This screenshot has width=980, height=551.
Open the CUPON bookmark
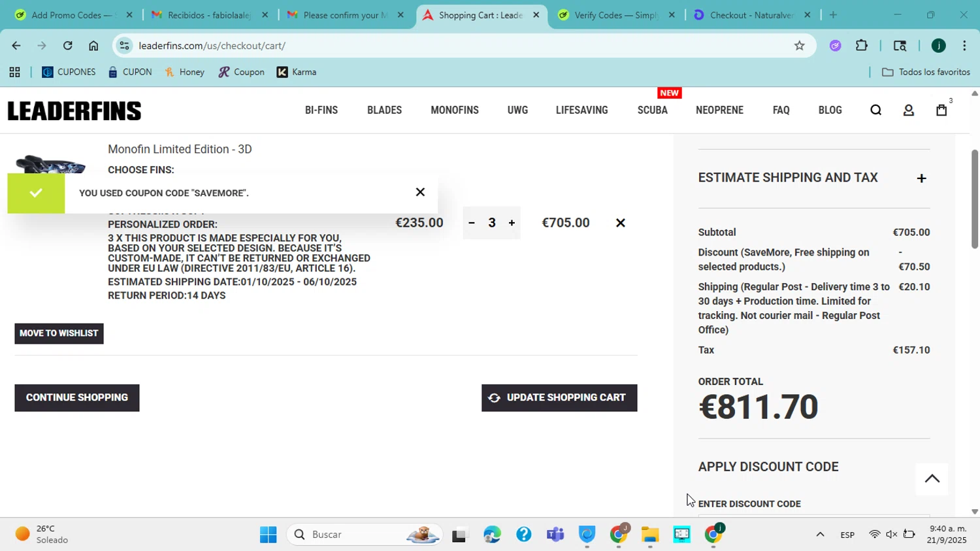click(x=130, y=73)
